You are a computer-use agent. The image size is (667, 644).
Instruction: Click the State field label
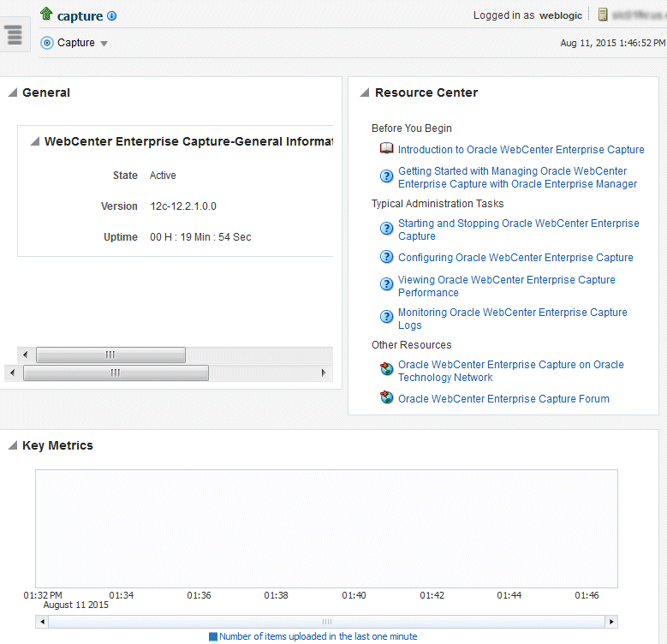point(125,176)
